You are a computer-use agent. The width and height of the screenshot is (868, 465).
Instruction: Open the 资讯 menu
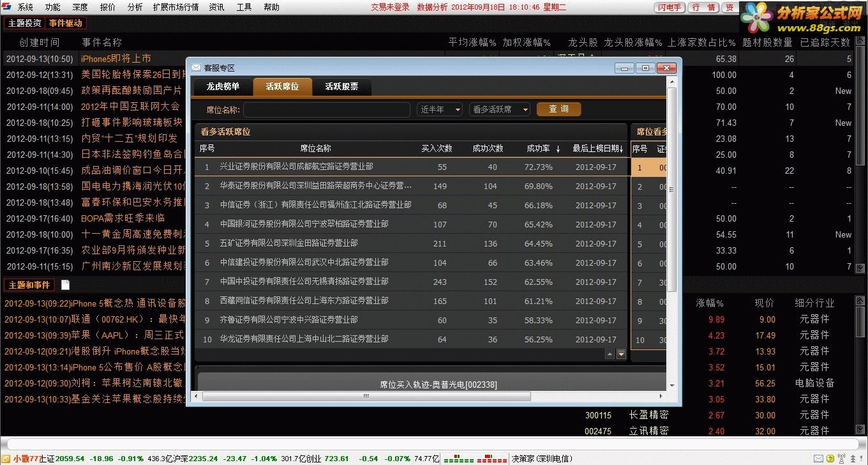(217, 8)
